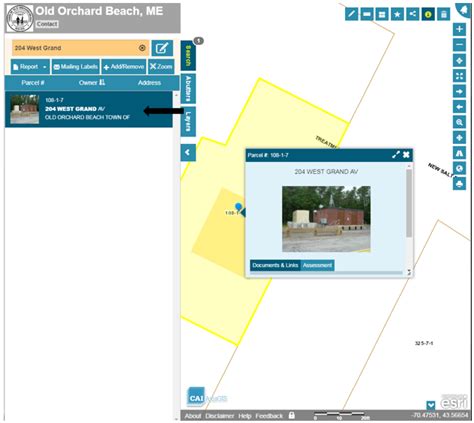Click the parcel label 325-7-1
The width and height of the screenshot is (474, 423).
pyautogui.click(x=424, y=343)
